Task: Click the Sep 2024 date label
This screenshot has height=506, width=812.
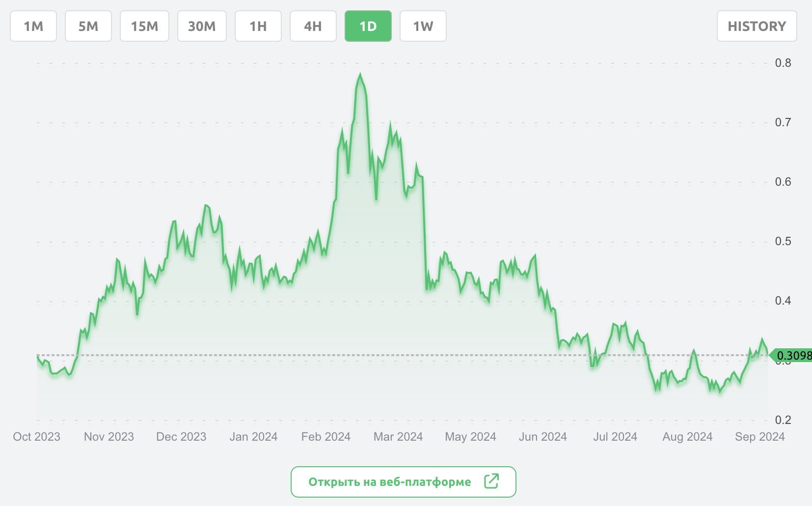Action: click(759, 437)
